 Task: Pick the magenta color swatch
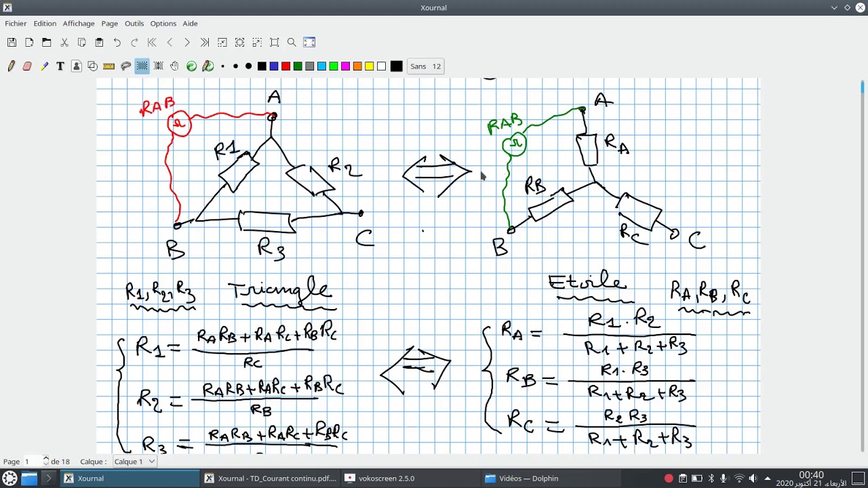345,66
